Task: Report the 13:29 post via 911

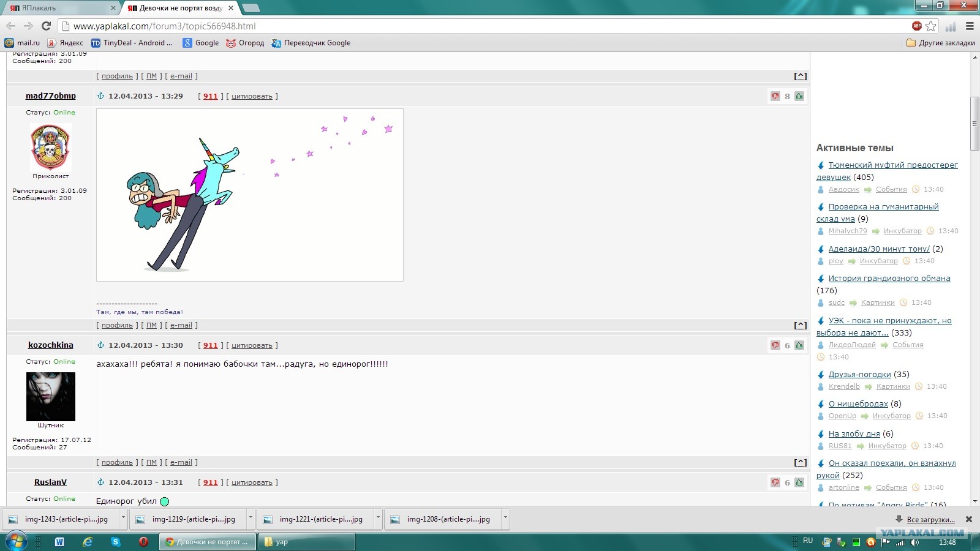Action: pos(211,96)
